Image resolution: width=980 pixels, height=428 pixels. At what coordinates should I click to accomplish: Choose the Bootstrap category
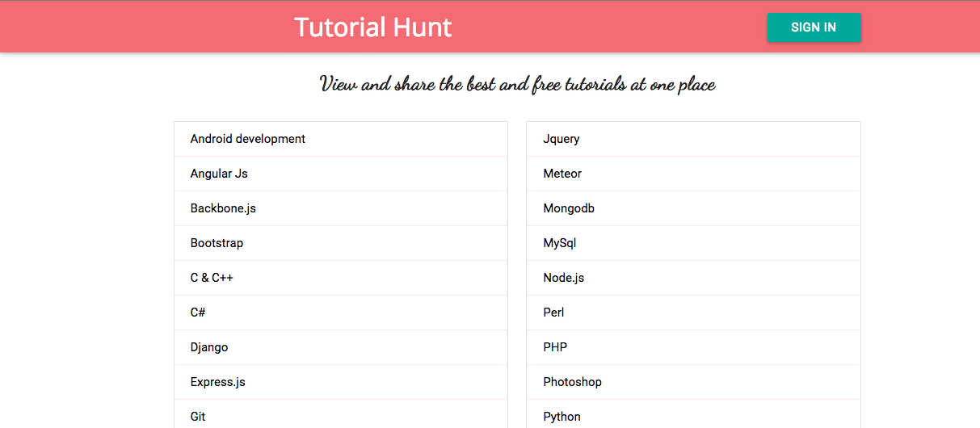click(341, 243)
